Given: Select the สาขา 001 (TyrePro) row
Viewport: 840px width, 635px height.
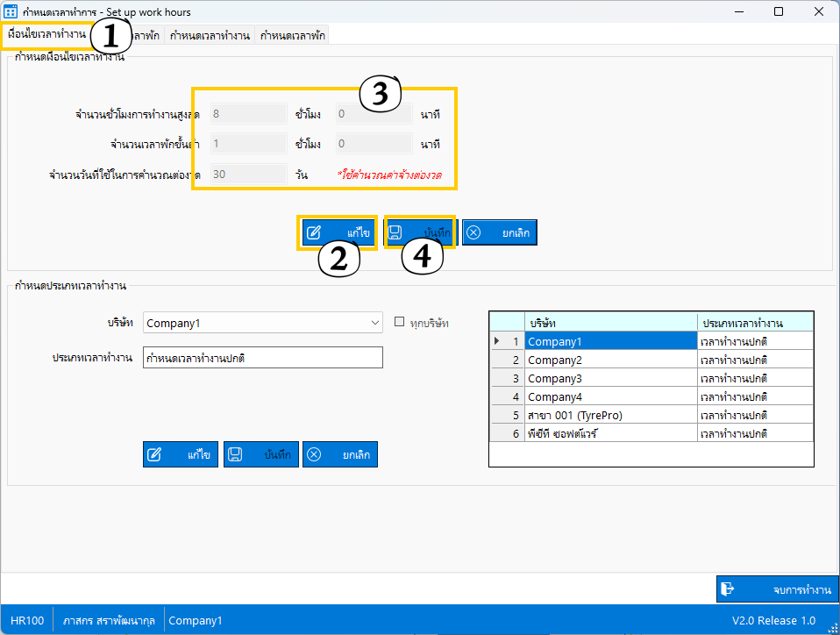Looking at the screenshot, I should (610, 415).
